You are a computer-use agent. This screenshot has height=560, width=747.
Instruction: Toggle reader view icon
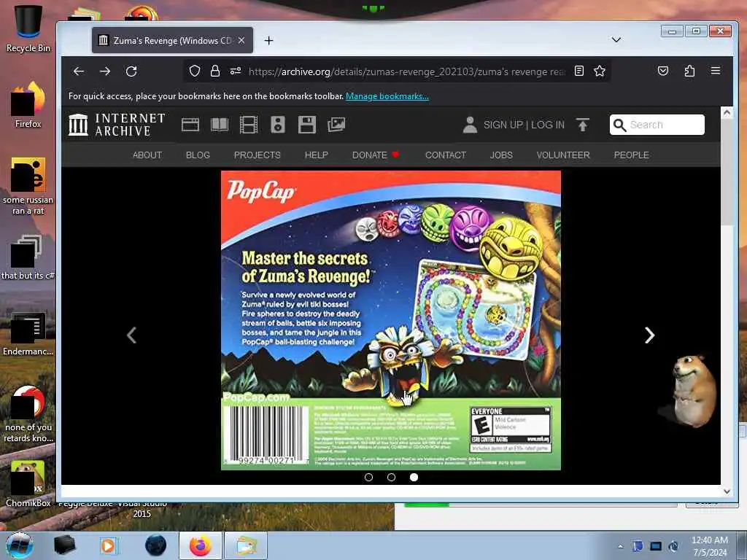pyautogui.click(x=578, y=71)
